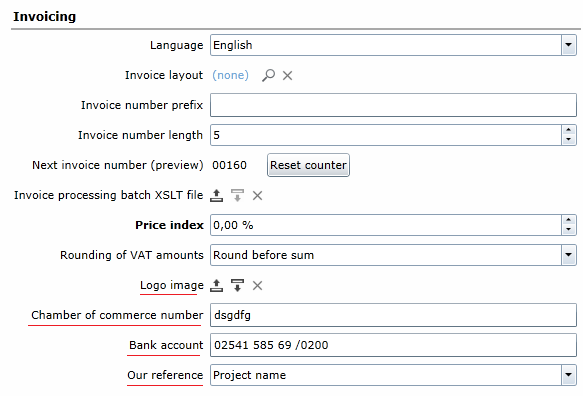Open the Invoice layout search magnifier

(x=268, y=75)
